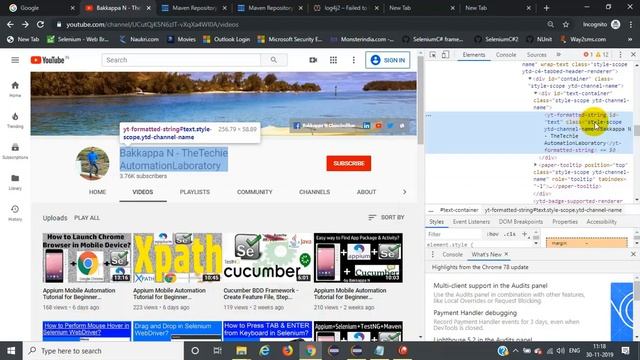
Task: Click the channel avatar picture
Action: [x=93, y=163]
